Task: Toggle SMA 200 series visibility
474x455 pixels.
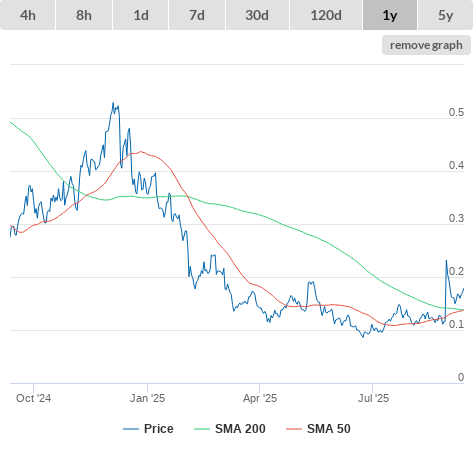Action: pyautogui.click(x=230, y=429)
